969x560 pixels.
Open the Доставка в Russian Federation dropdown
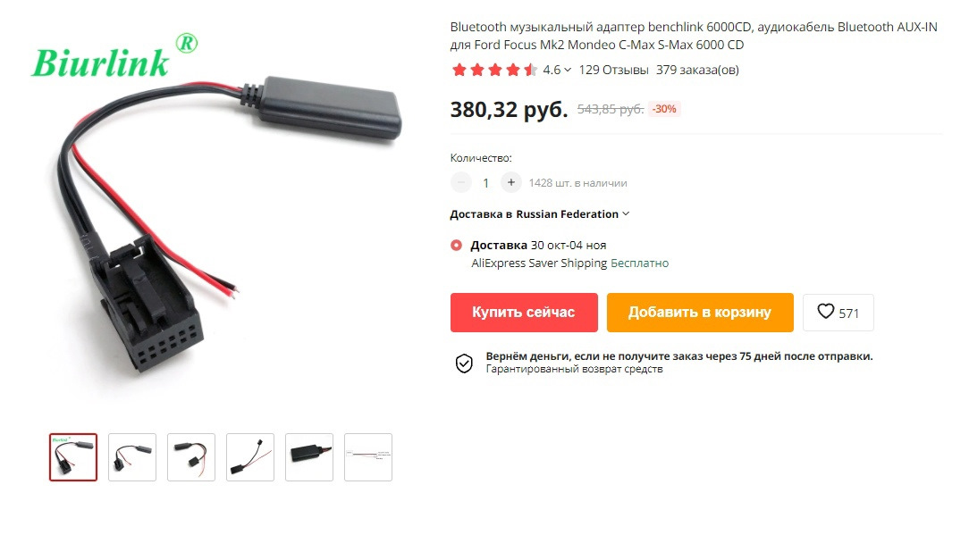pyautogui.click(x=540, y=213)
